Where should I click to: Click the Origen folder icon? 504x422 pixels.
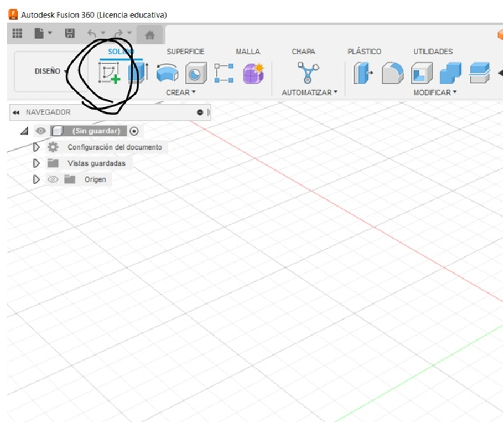tap(69, 179)
